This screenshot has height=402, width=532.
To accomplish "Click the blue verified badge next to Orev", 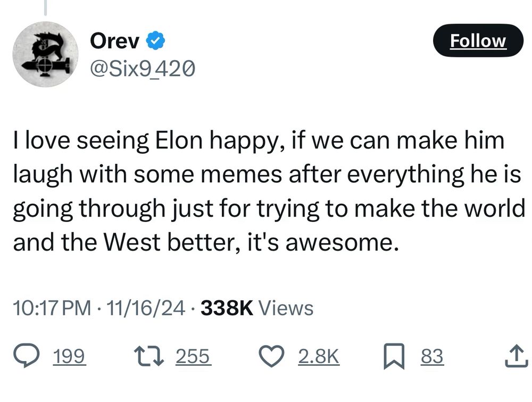I will [x=155, y=40].
